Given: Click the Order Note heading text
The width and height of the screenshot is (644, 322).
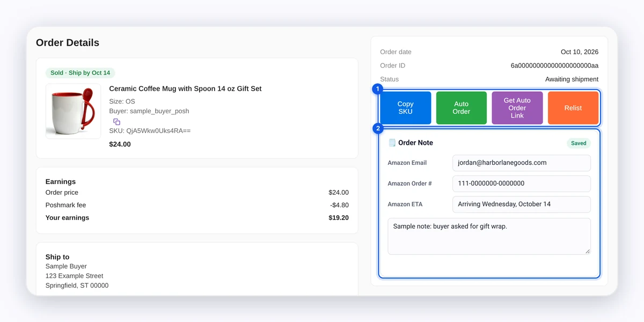Looking at the screenshot, I should pyautogui.click(x=415, y=143).
